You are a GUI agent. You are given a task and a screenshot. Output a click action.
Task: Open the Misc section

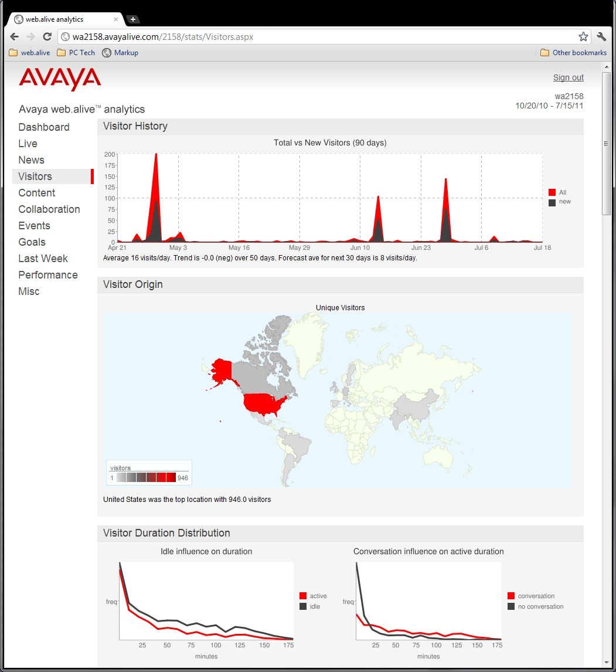pyautogui.click(x=29, y=291)
